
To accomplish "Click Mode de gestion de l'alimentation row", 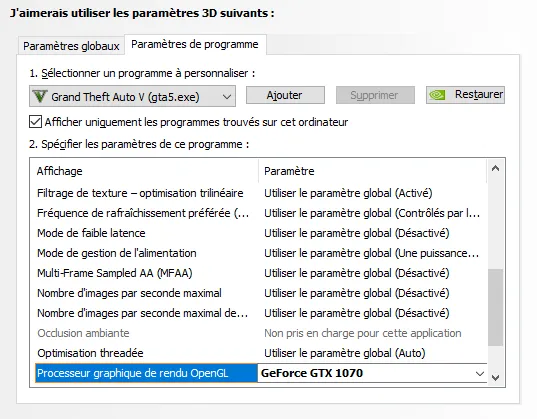I will pyautogui.click(x=261, y=253).
